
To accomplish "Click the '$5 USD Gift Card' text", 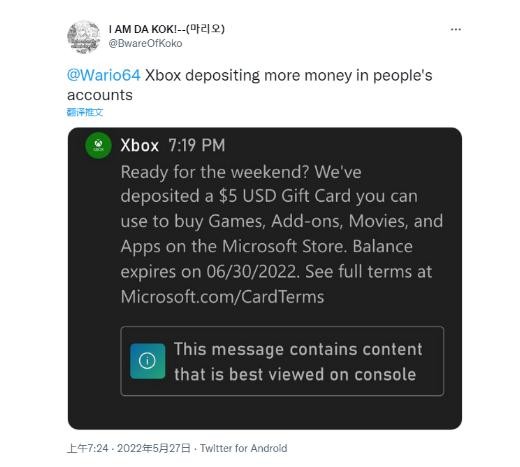I will tap(284, 196).
